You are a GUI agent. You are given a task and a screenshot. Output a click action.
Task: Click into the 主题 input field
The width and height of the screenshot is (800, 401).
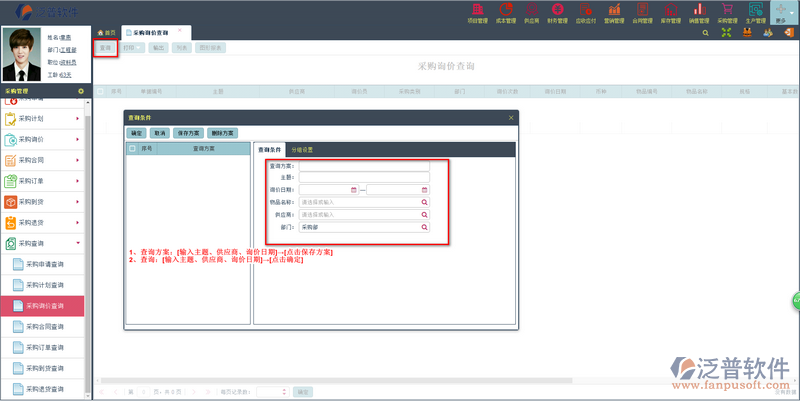tap(364, 178)
